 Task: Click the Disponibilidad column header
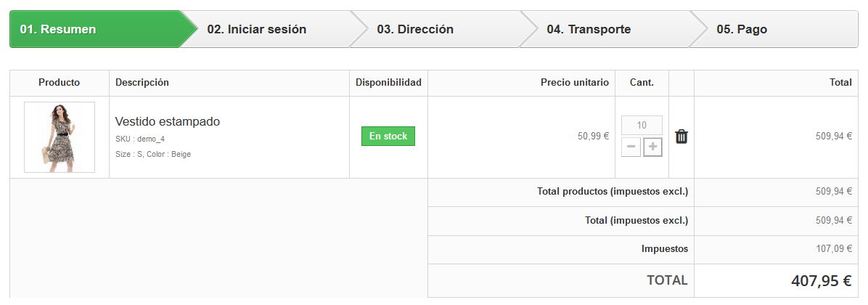(x=388, y=83)
